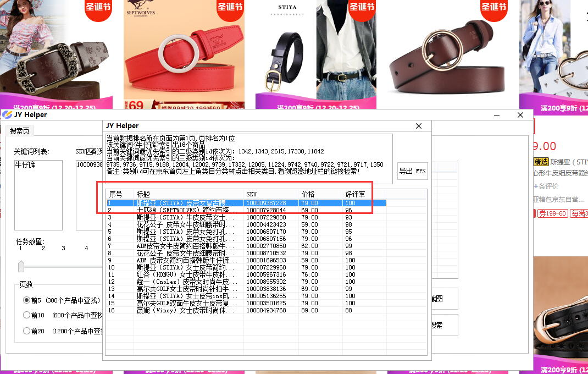Click the 76.00 price cell
This screenshot has width=588, height=374.
point(309,274)
